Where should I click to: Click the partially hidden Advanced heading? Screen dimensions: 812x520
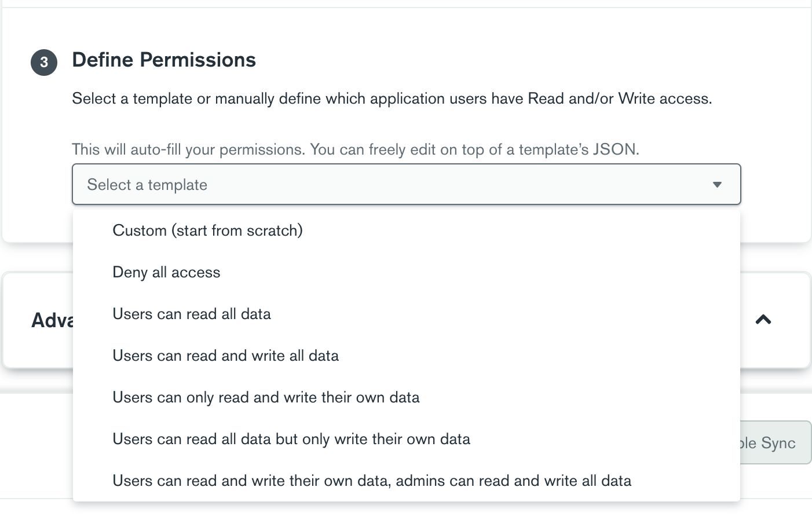(x=52, y=320)
